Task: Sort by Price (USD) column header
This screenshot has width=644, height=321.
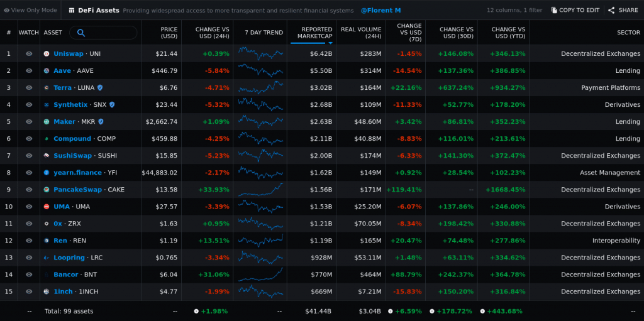Action: pos(169,33)
